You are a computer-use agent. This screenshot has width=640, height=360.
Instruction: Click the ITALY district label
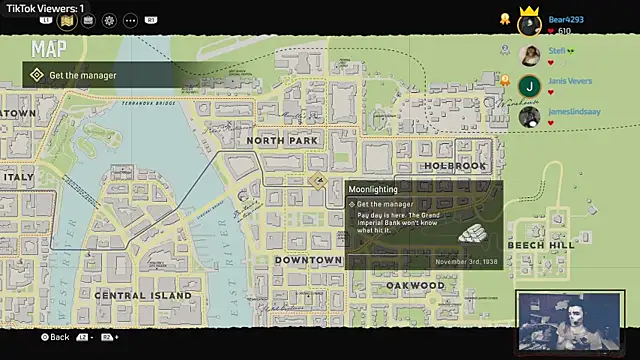point(18,177)
